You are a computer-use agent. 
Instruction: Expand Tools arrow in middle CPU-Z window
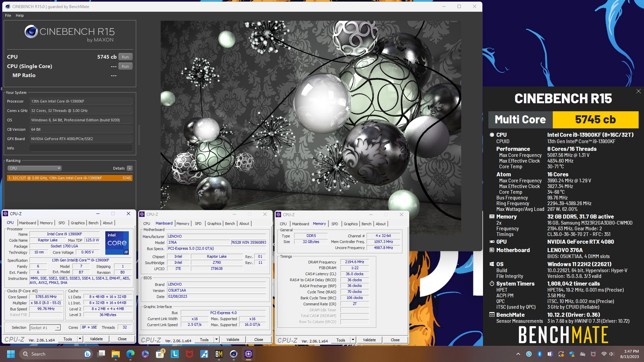coord(216,340)
